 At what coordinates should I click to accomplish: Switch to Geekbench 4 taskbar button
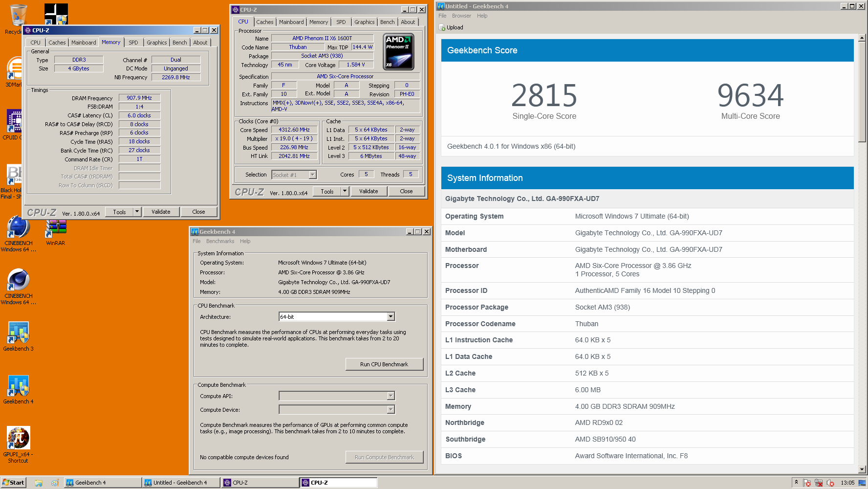(103, 483)
